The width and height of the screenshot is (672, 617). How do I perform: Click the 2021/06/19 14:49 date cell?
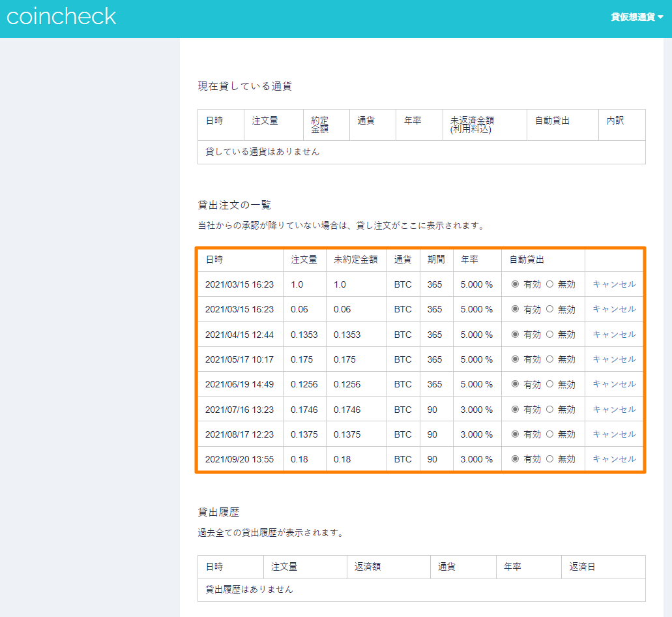coord(239,384)
